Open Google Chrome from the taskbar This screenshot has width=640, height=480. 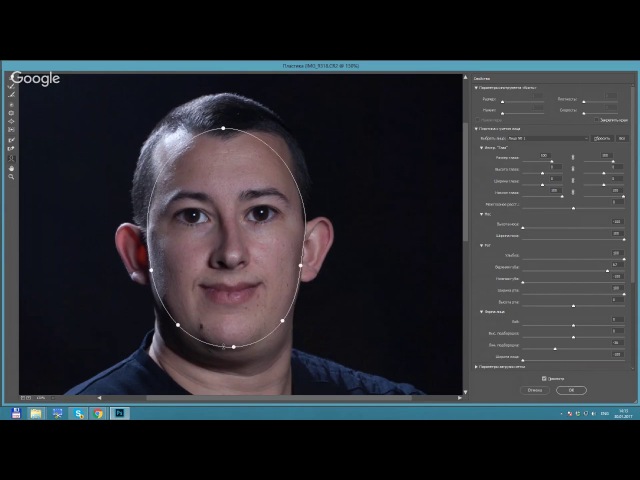click(98, 413)
